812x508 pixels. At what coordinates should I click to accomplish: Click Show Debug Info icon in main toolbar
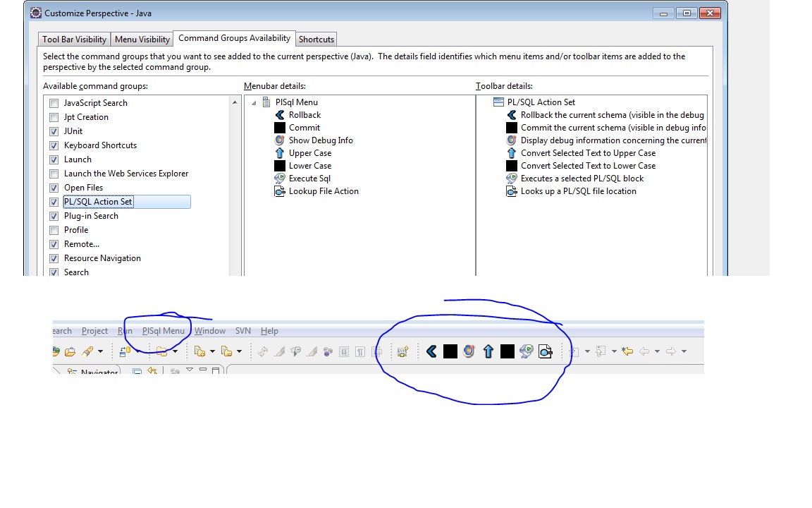469,351
